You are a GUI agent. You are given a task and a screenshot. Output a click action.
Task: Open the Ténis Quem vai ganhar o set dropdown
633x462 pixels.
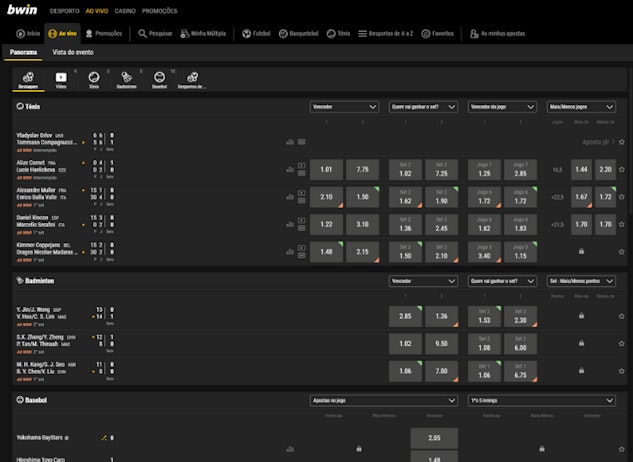(x=423, y=107)
